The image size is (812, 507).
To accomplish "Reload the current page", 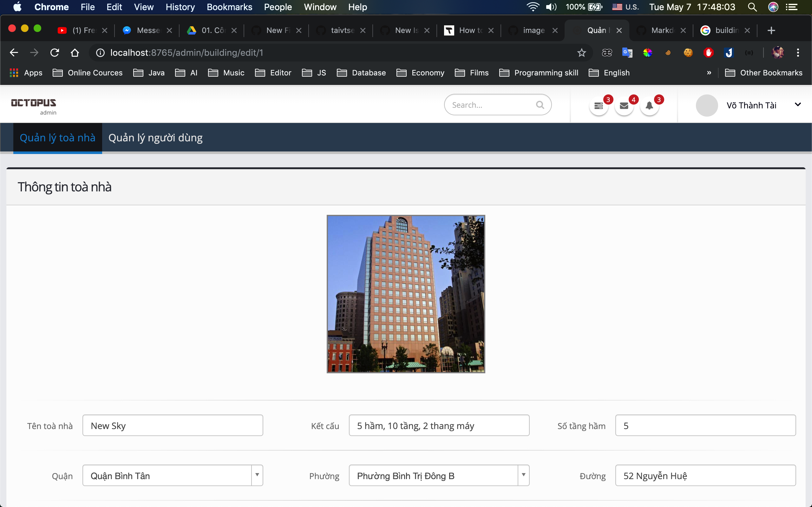I will (x=55, y=53).
